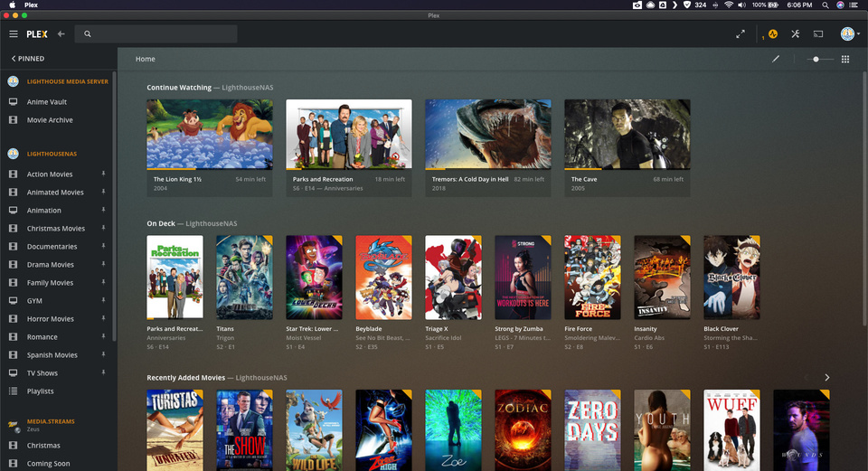The width and height of the screenshot is (868, 471).
Task: Open Christmas library under MEDIA.STREAMS
Action: (x=43, y=446)
